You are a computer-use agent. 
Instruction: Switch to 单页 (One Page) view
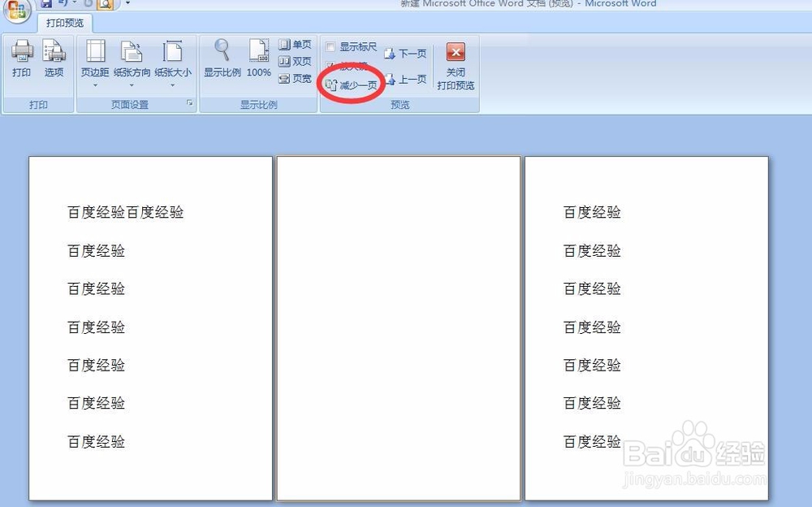[x=294, y=44]
